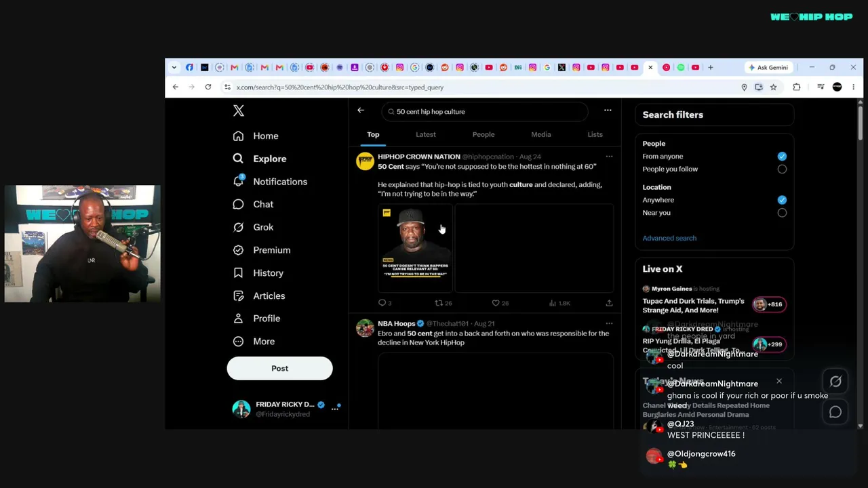Open Notifications bell in sidebar
The image size is (868, 488).
pyautogui.click(x=270, y=182)
